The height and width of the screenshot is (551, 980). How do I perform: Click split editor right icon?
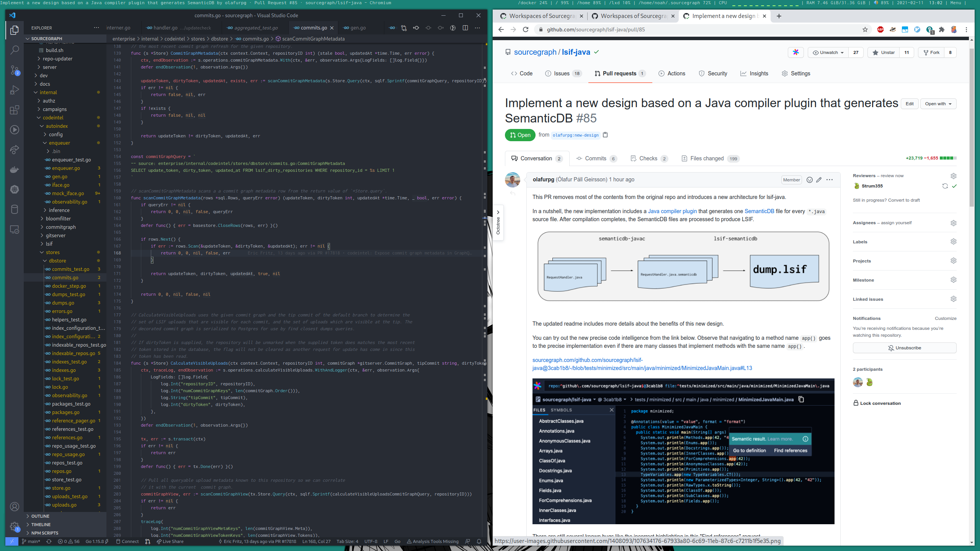(x=465, y=28)
